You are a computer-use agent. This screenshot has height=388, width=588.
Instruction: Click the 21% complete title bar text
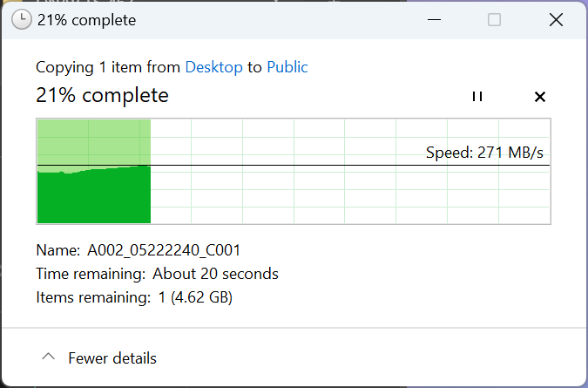(86, 20)
